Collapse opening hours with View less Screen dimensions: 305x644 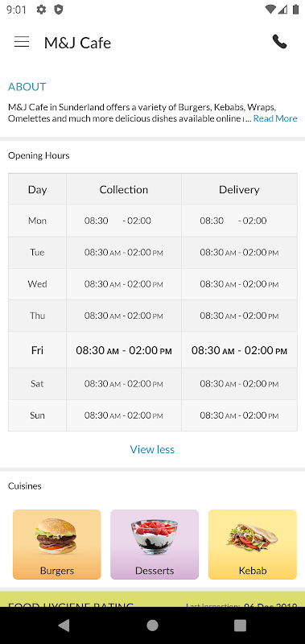(152, 449)
